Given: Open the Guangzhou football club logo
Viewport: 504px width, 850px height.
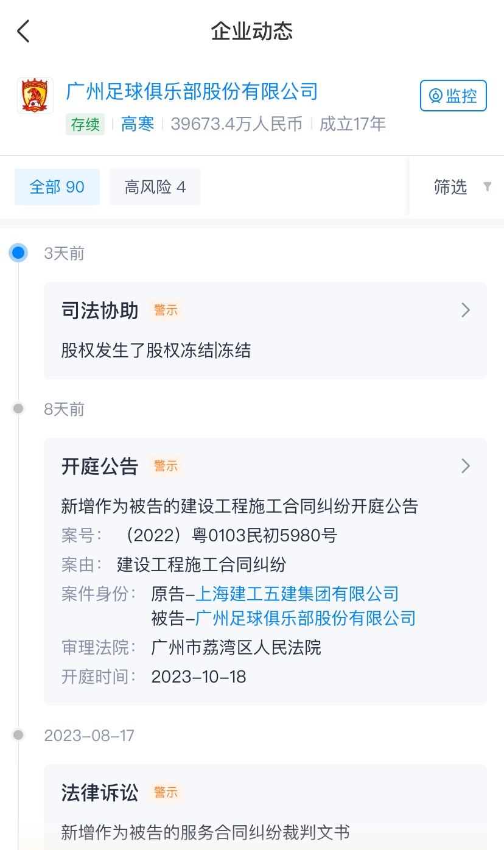Looking at the screenshot, I should pos(35,96).
